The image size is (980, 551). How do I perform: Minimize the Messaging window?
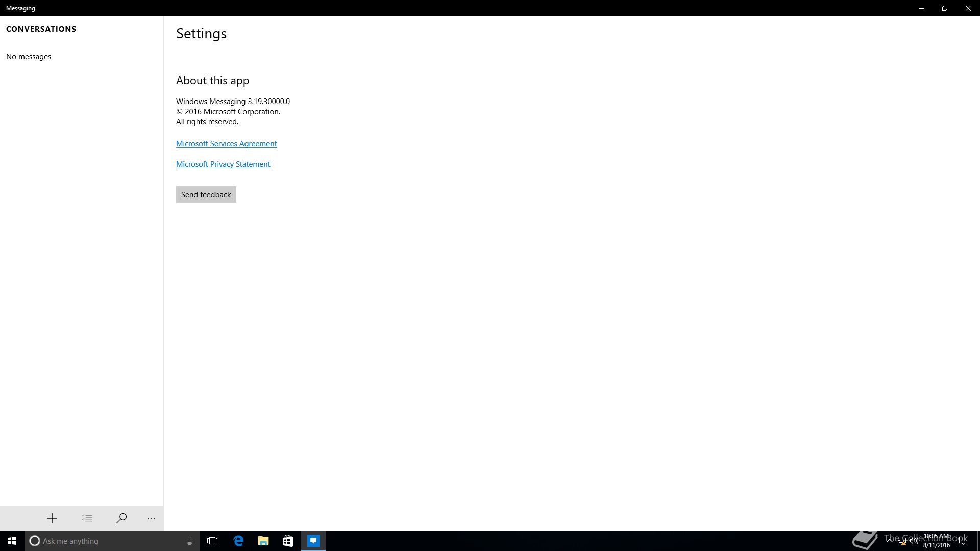pos(921,8)
